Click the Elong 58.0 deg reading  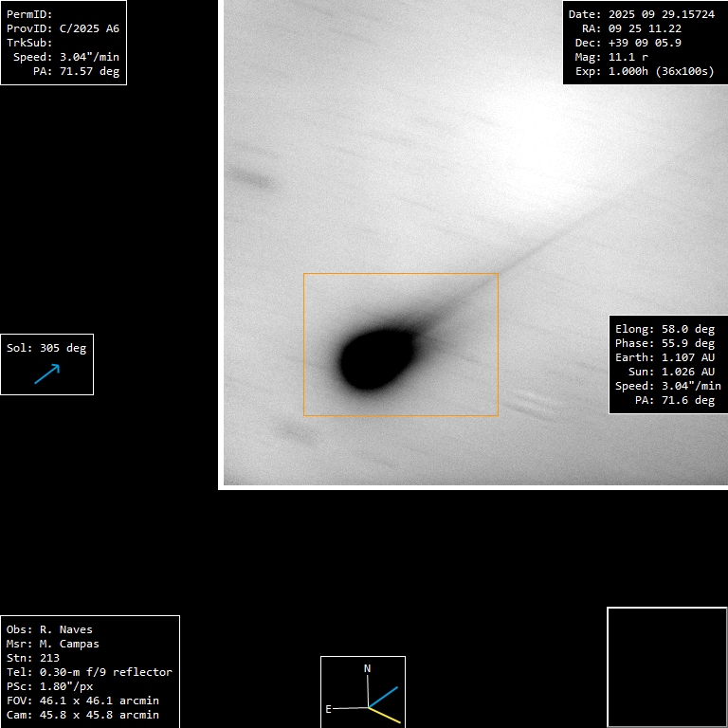[664, 329]
